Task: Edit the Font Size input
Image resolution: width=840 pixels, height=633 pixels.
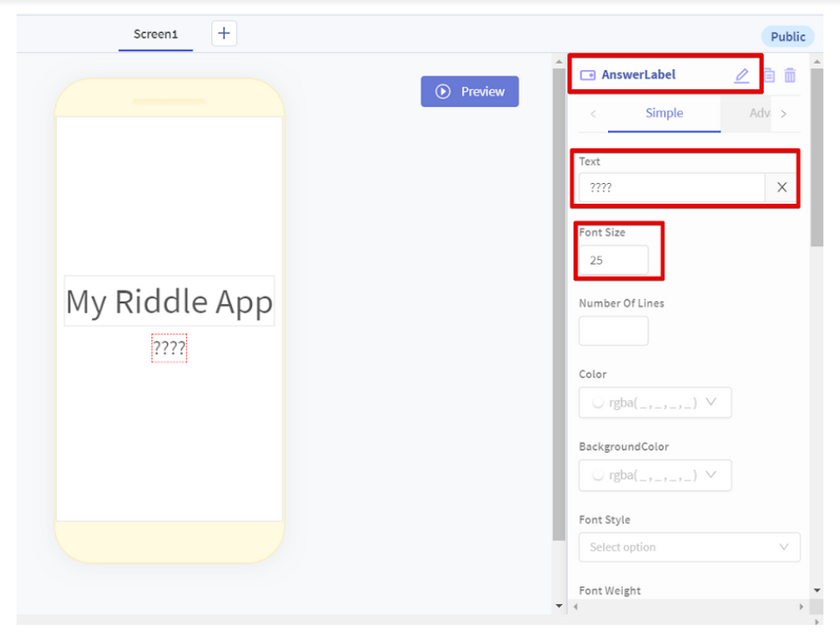Action: point(613,260)
